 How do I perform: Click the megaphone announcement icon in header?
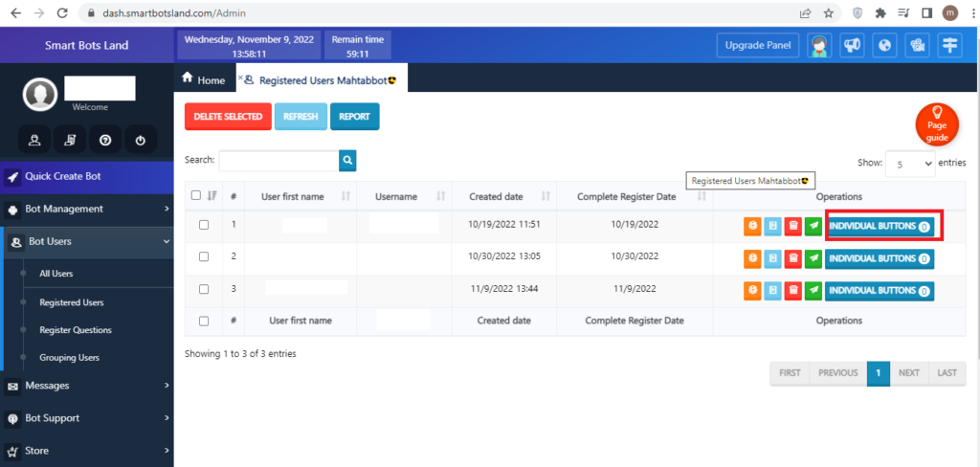pos(851,45)
